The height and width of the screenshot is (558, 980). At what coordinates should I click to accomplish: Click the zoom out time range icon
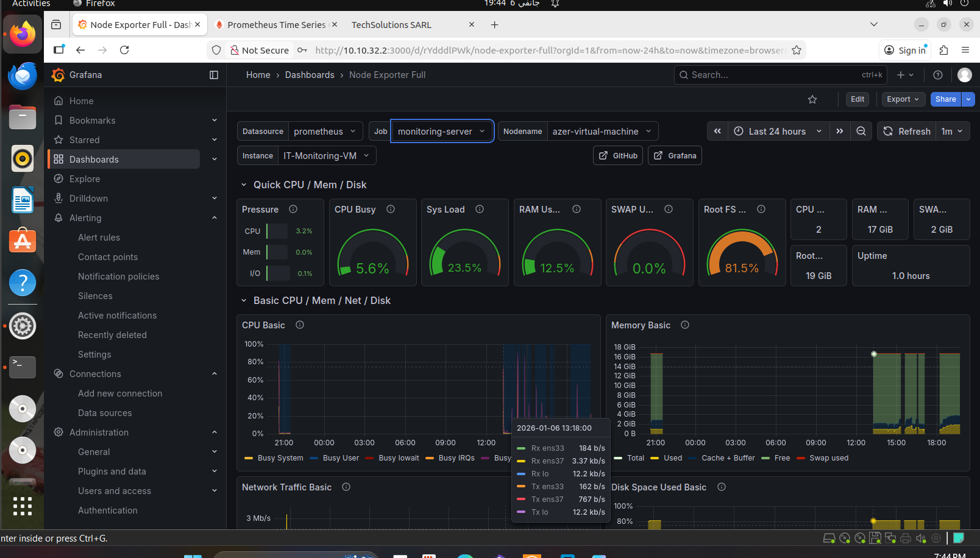coord(861,131)
